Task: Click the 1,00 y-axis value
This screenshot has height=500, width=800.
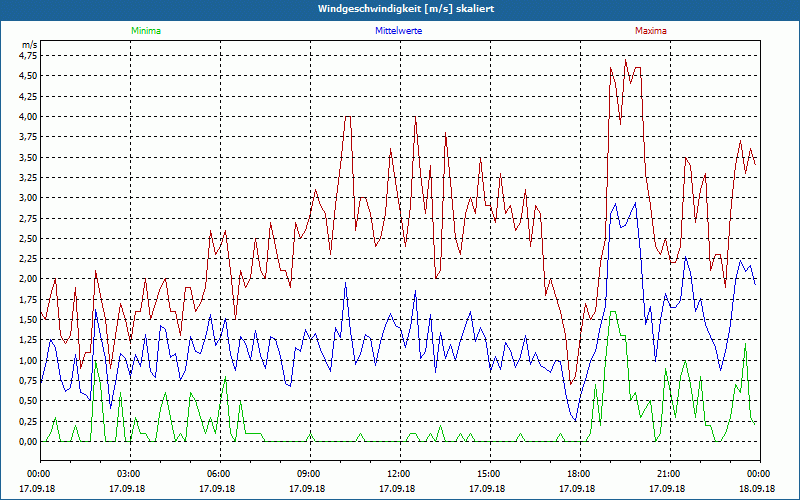Action: pyautogui.click(x=28, y=360)
